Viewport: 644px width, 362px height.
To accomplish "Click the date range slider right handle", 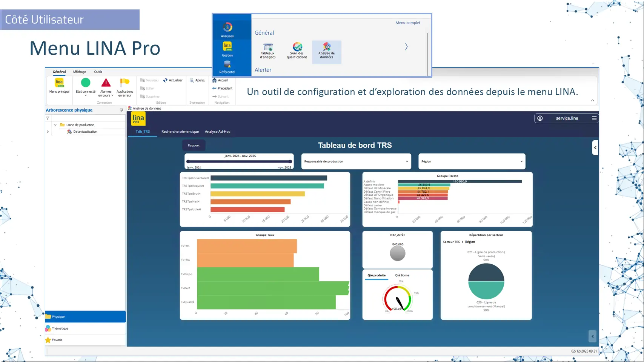I will coord(290,161).
